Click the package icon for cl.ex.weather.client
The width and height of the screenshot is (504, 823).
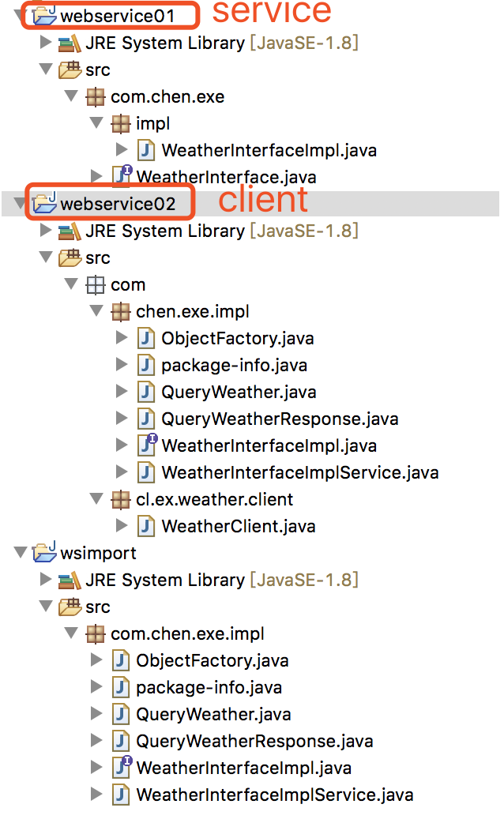[x=120, y=499]
